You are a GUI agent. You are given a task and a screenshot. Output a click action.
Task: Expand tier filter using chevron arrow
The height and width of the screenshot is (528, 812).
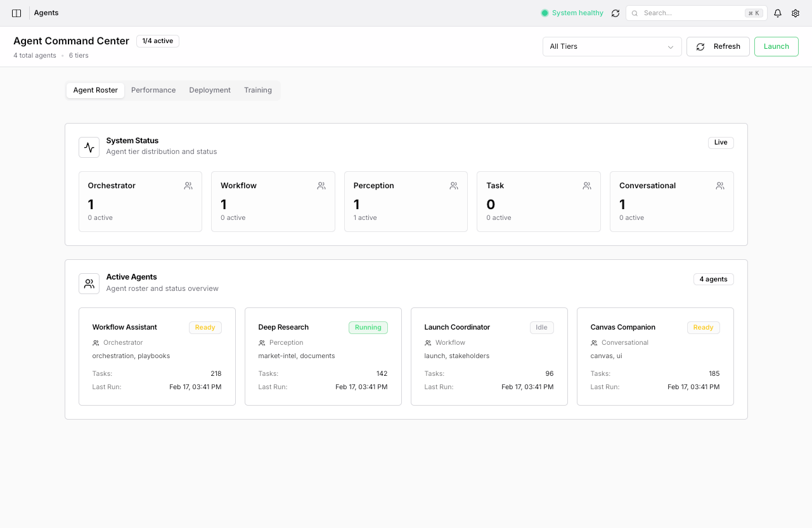tap(671, 47)
